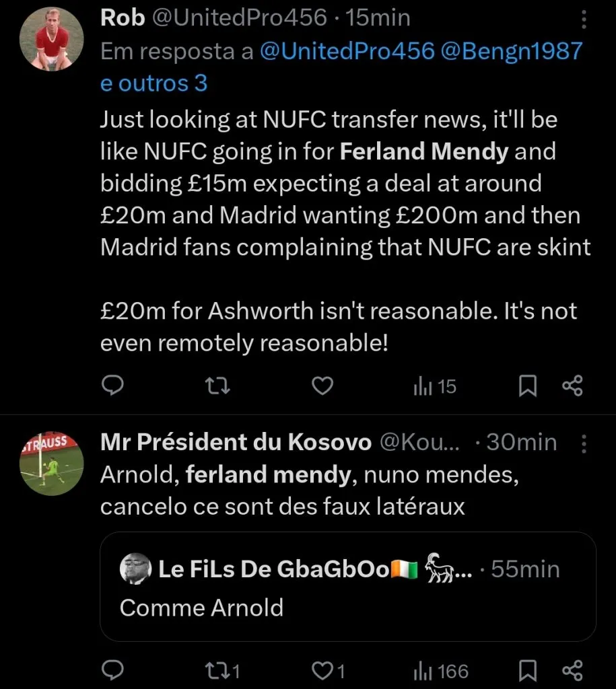The image size is (616, 689).
Task: Reply to Rob's tweet about Ashworth
Action: tap(112, 386)
